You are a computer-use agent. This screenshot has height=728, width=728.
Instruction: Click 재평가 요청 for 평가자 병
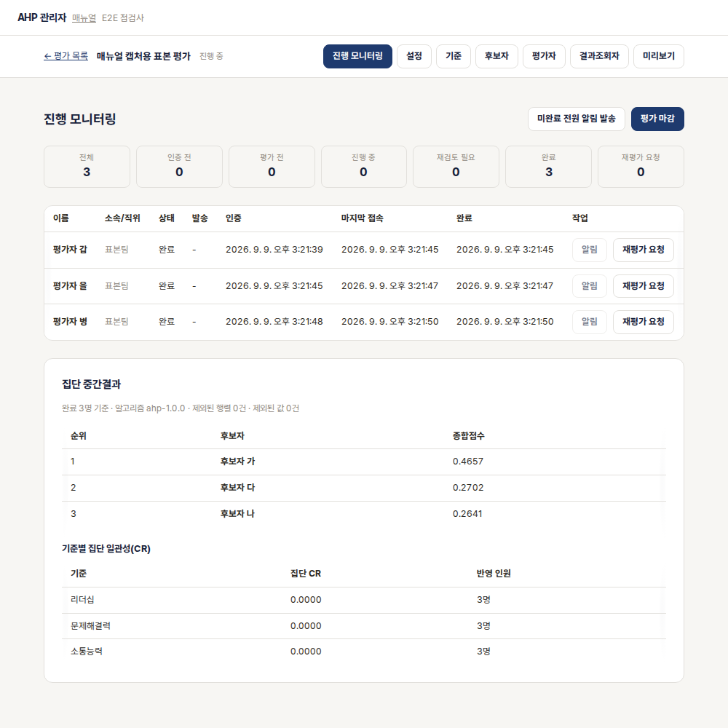(x=644, y=322)
